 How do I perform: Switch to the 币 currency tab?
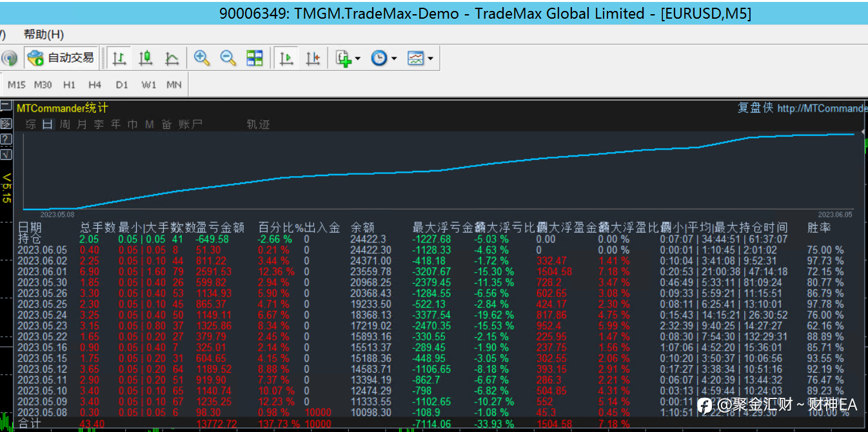pyautogui.click(x=132, y=124)
